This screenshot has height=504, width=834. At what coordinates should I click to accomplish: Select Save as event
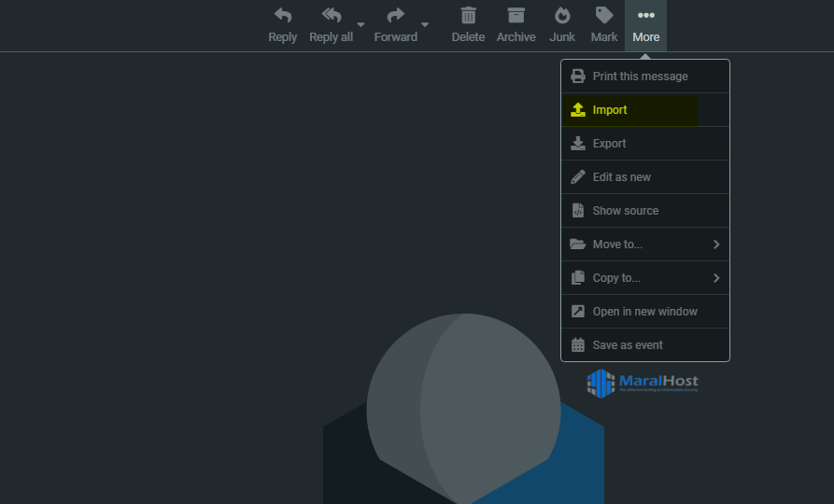click(x=628, y=345)
